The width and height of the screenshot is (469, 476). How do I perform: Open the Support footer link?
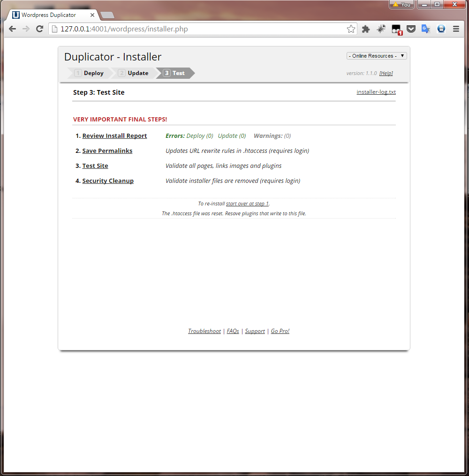pos(255,331)
